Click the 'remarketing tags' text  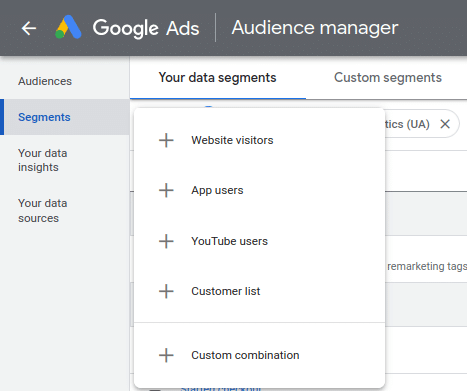coord(427,266)
